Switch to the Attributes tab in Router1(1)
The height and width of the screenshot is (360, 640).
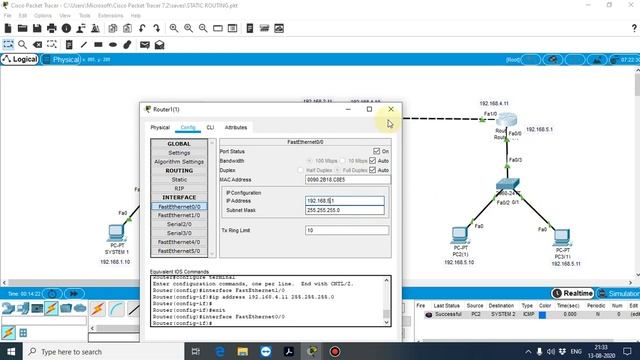coord(236,127)
